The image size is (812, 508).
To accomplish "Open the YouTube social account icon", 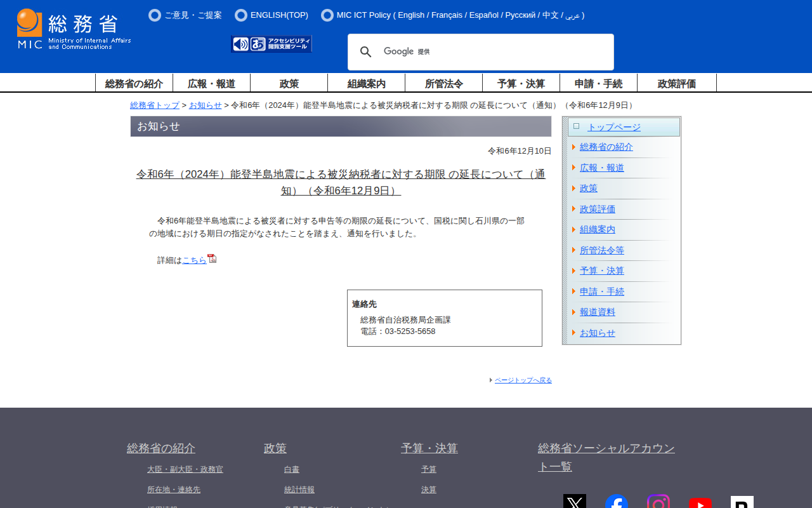I will [x=700, y=502].
